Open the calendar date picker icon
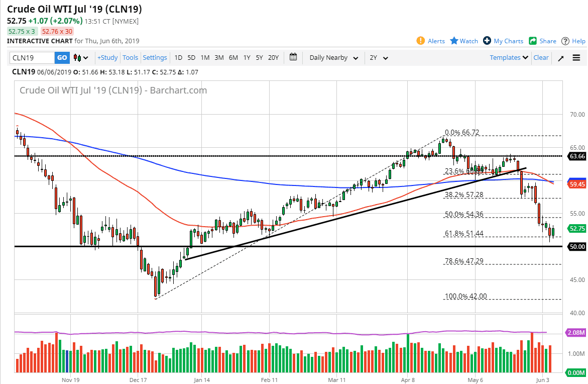Image resolution: width=588 pixels, height=384 pixels. [293, 57]
